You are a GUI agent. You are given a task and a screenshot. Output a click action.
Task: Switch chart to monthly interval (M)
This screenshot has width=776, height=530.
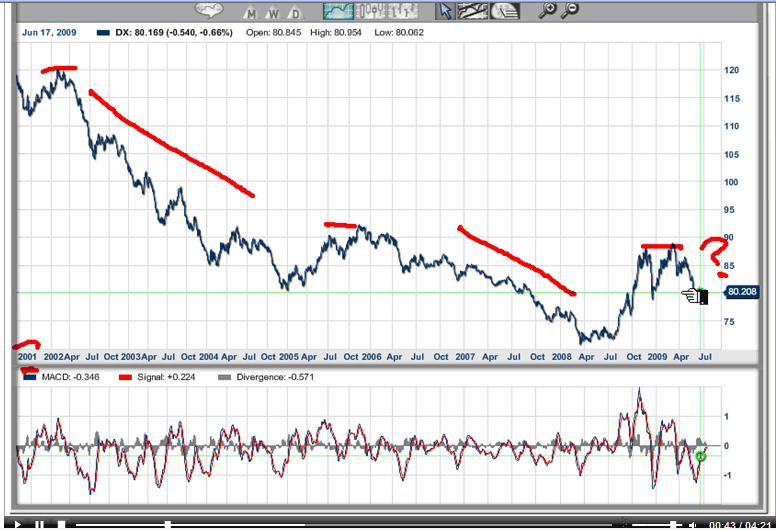click(x=252, y=12)
